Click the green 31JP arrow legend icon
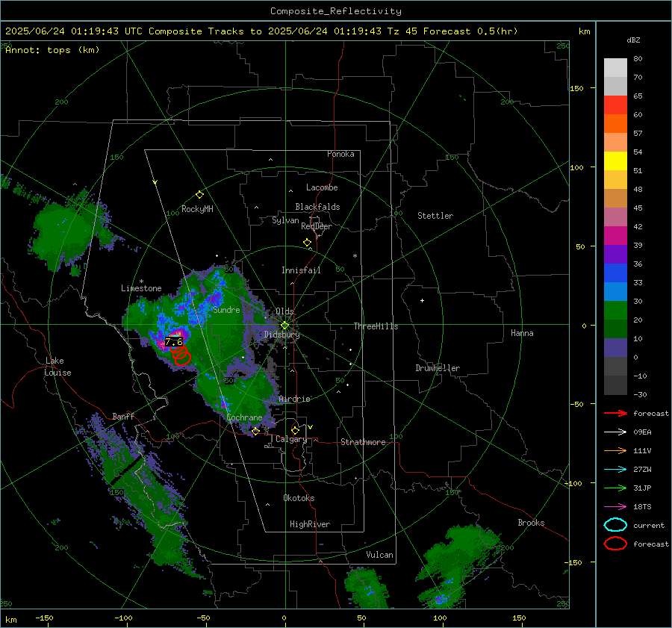 615,488
